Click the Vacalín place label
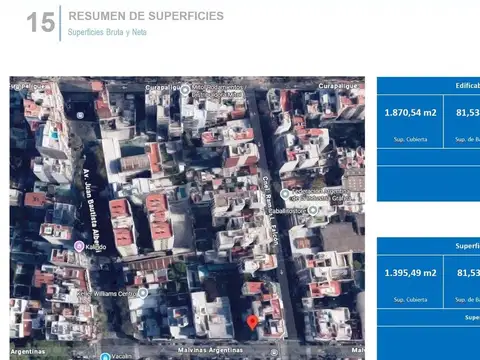This screenshot has height=360, width=480. pos(121,356)
